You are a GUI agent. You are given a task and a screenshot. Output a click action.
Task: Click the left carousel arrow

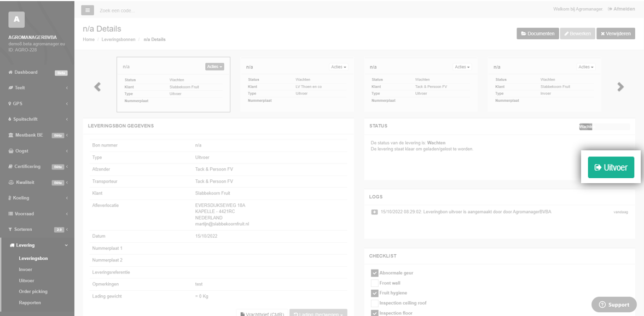point(97,86)
